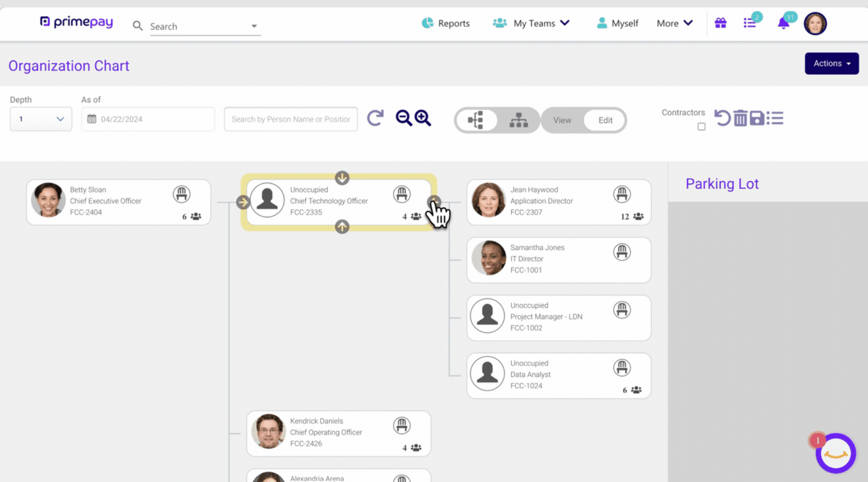Click the Unoccupied Project Manager - LDN card

tap(559, 318)
